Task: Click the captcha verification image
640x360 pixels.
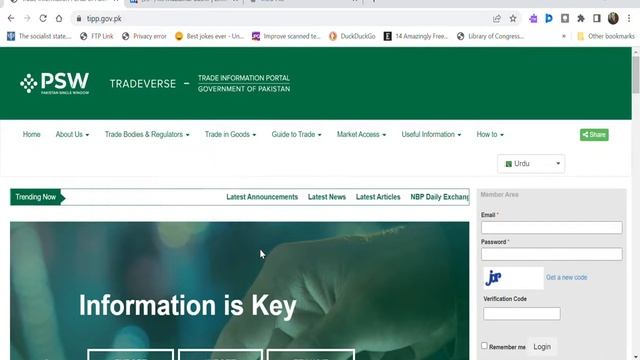Action: tap(513, 278)
